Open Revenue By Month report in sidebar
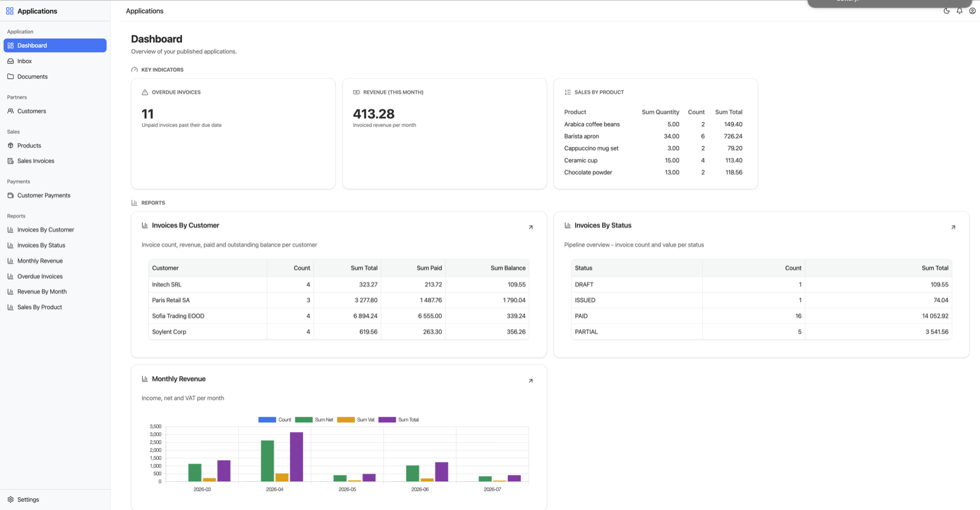Screen dimensions: 980x510 55,292
